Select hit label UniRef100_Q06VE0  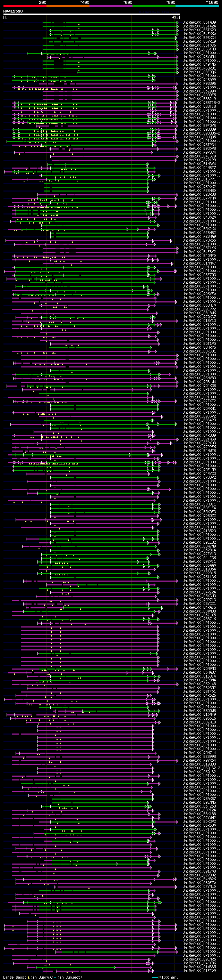(199, 294)
